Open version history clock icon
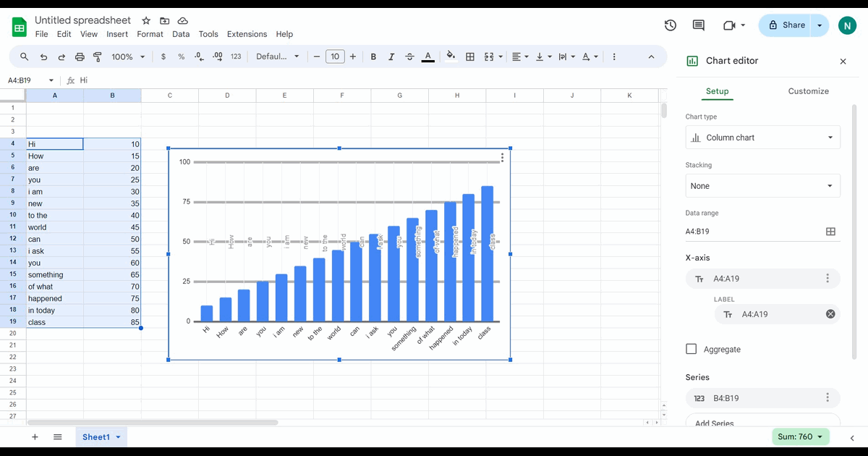The width and height of the screenshot is (868, 456). tap(671, 25)
